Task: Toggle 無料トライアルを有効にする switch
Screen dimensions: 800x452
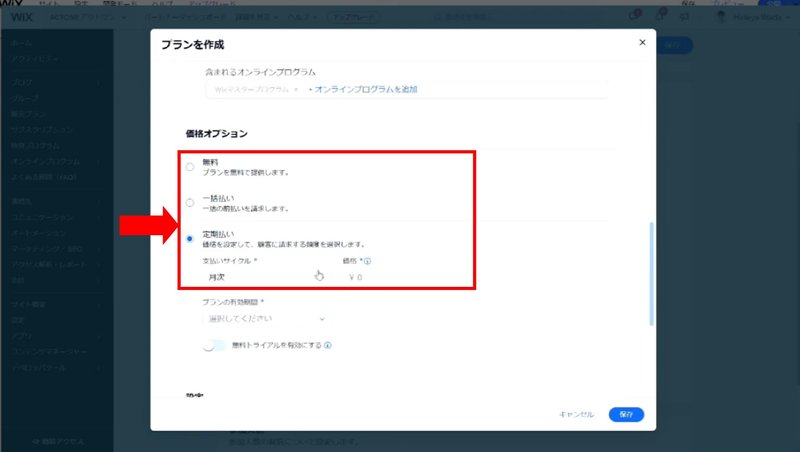Action: click(214, 345)
